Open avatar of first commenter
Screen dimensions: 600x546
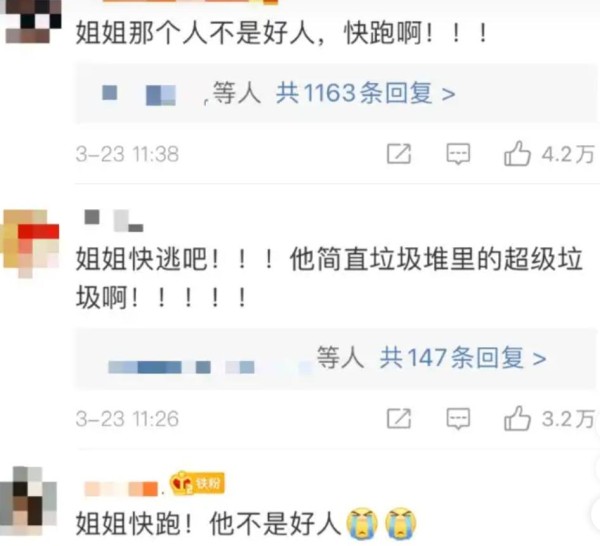coord(33,21)
